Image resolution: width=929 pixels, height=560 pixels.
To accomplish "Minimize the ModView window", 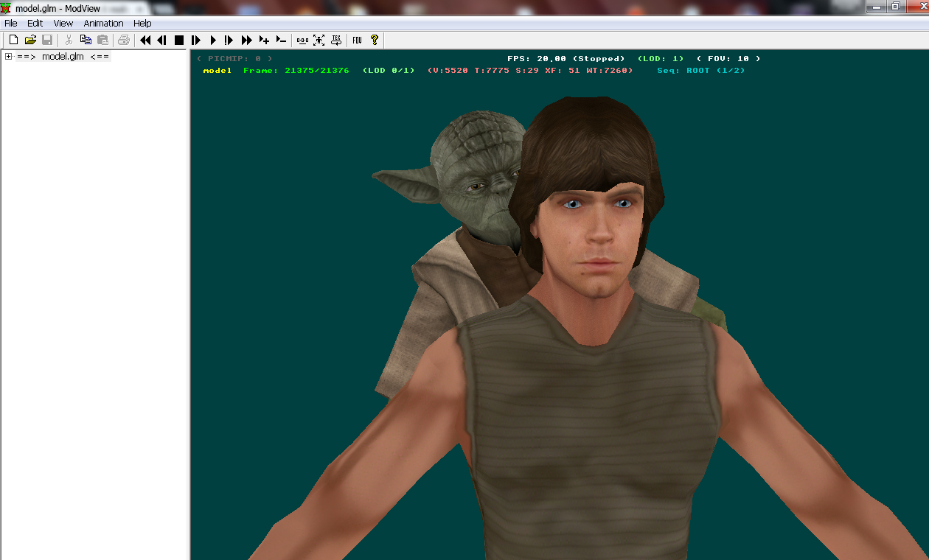I will (x=875, y=6).
